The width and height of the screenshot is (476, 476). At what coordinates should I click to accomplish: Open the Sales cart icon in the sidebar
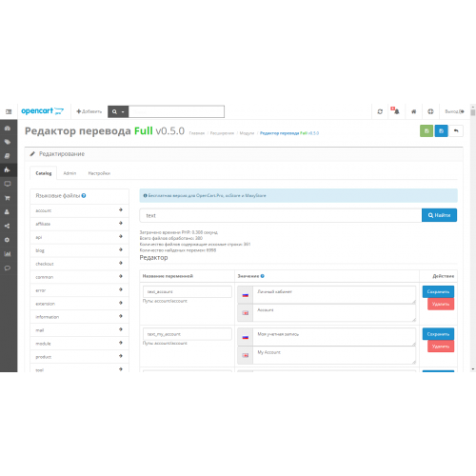(x=8, y=198)
